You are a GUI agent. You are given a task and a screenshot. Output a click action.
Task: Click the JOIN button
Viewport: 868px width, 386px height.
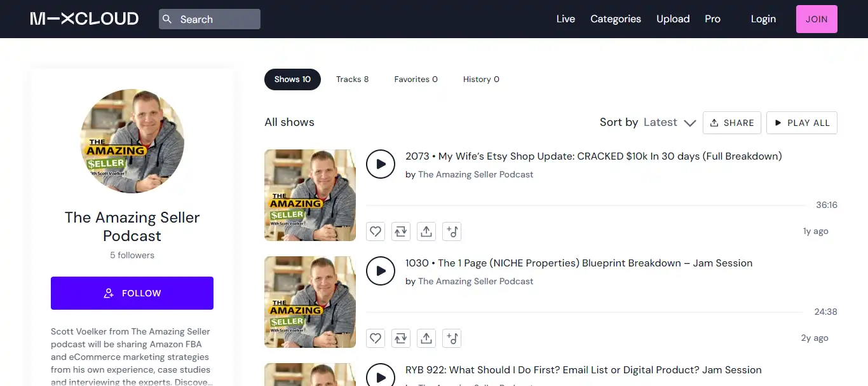tap(817, 19)
